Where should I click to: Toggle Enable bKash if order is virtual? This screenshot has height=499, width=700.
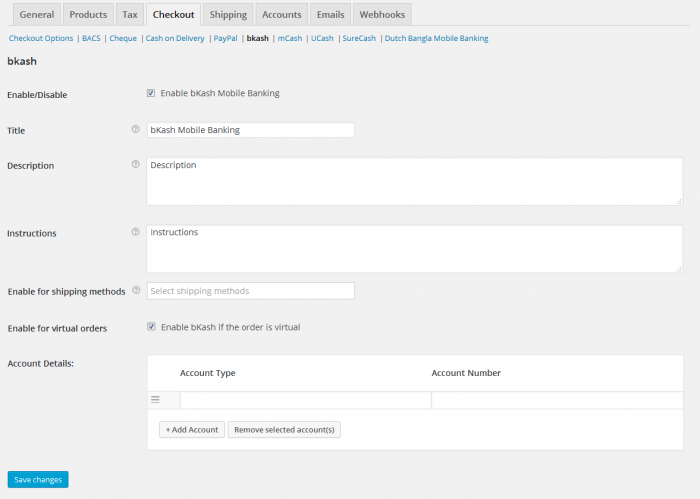click(151, 326)
